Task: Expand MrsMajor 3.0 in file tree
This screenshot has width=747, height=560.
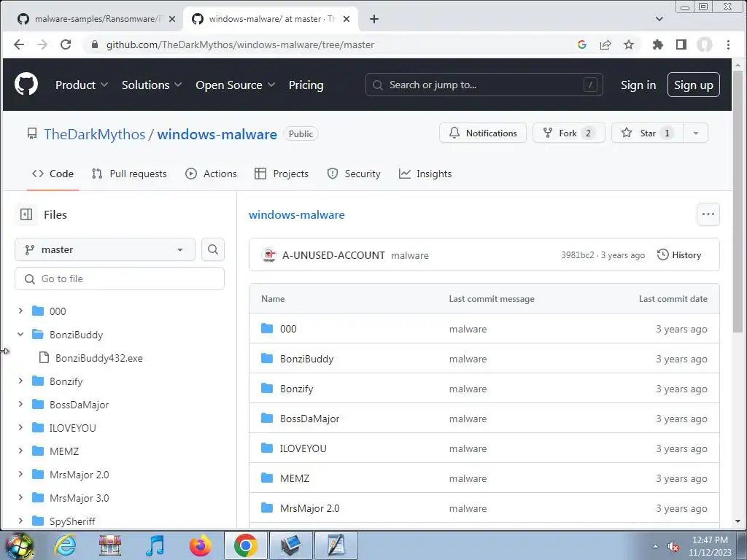Action: [20, 497]
